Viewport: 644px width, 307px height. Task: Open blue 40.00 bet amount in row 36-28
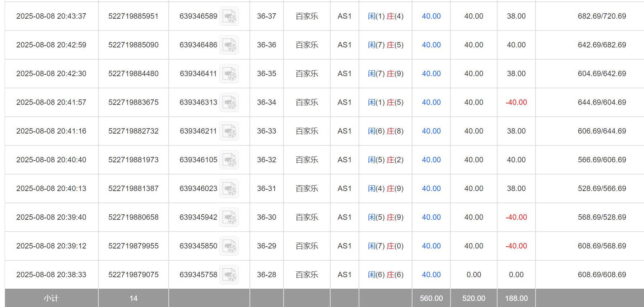(x=431, y=275)
